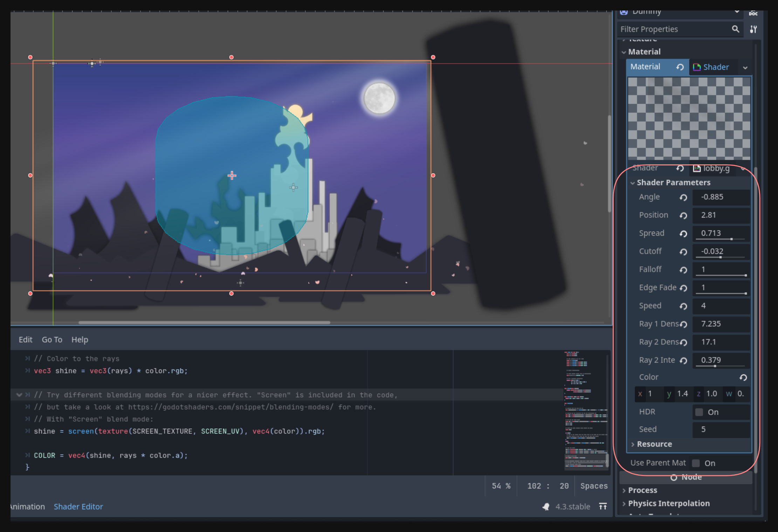Click the Dummy node type icon
This screenshot has width=778, height=532.
click(624, 12)
